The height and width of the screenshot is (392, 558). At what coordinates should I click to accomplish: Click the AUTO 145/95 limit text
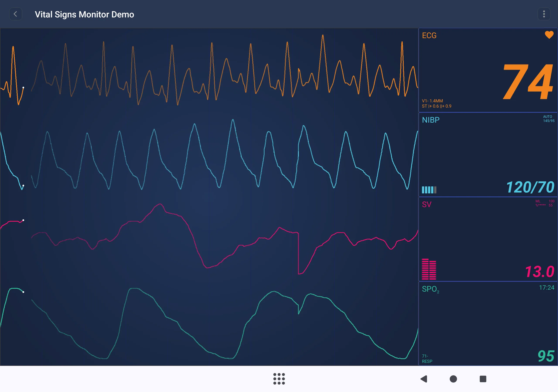(x=549, y=118)
